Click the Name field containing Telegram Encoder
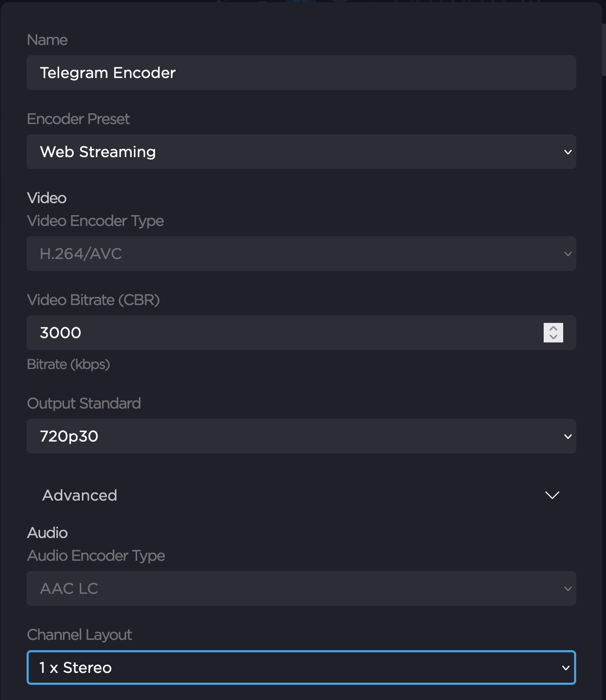The image size is (606, 700). 301,73
